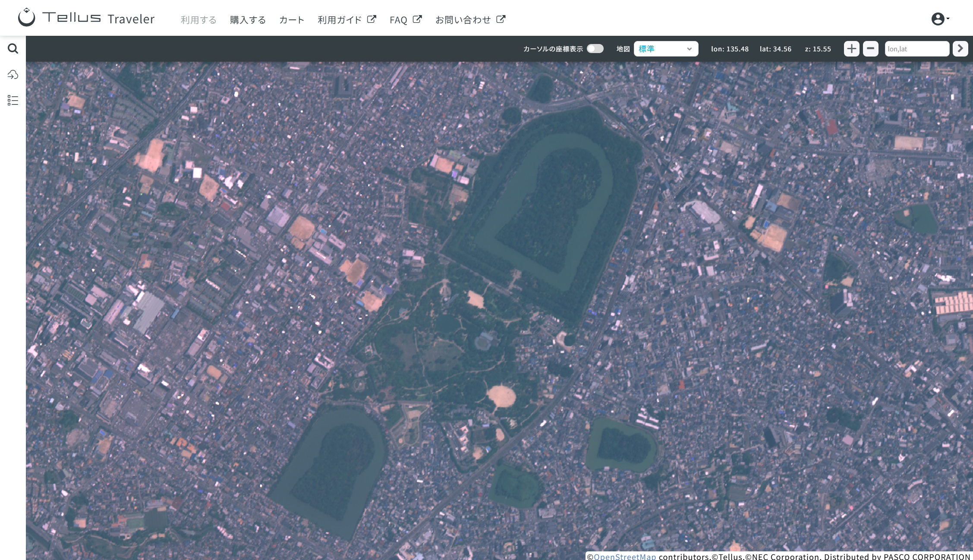Viewport: 973px width, 560px height.
Task: Open the user account avatar menu
Action: click(x=938, y=19)
